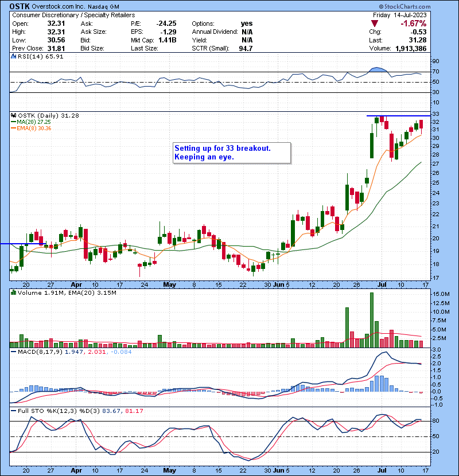The height and width of the screenshot is (476, 459).
Task: Click the Annual Dividend label
Action: (215, 32)
